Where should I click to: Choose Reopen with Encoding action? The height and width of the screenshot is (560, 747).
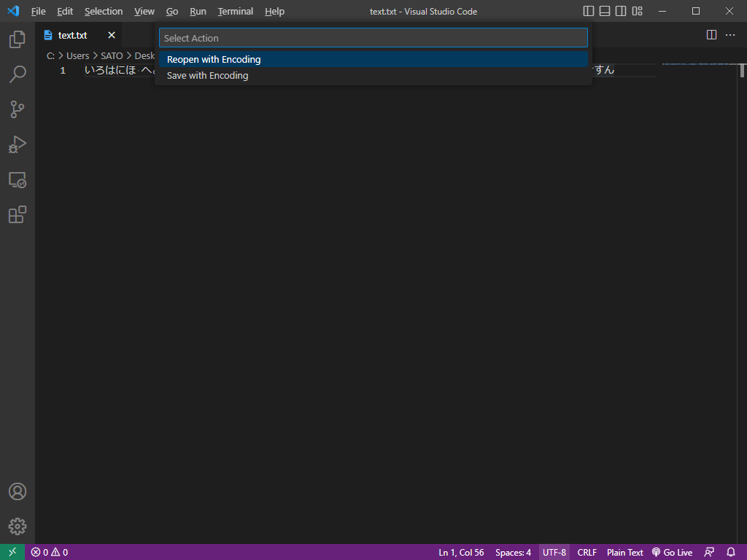click(x=373, y=59)
